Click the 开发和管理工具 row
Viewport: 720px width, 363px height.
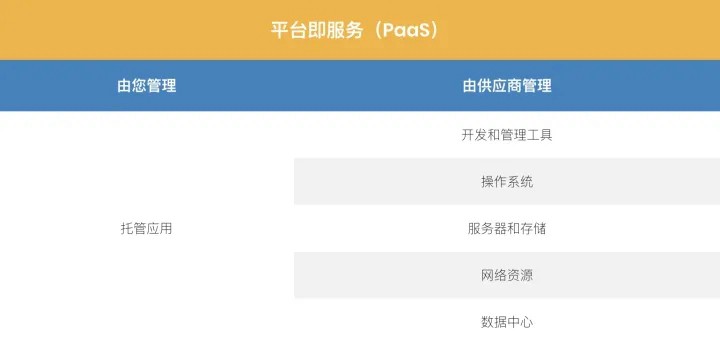(x=507, y=134)
